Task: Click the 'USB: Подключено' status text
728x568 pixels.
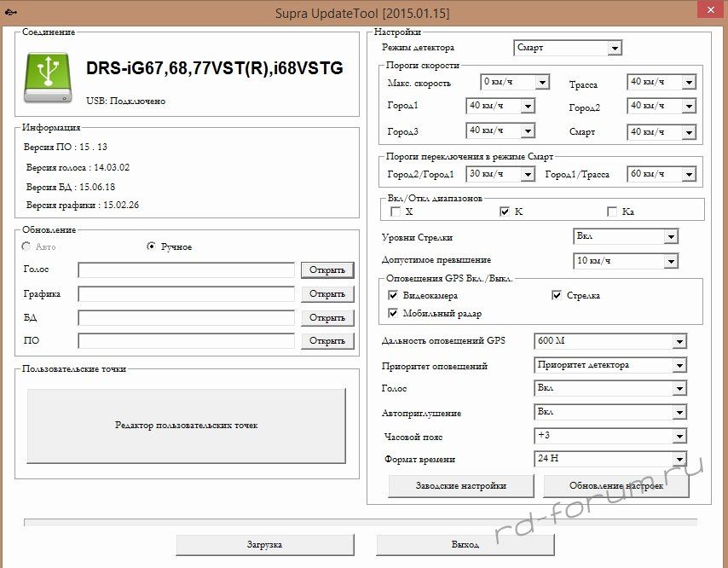Action: coord(126,101)
